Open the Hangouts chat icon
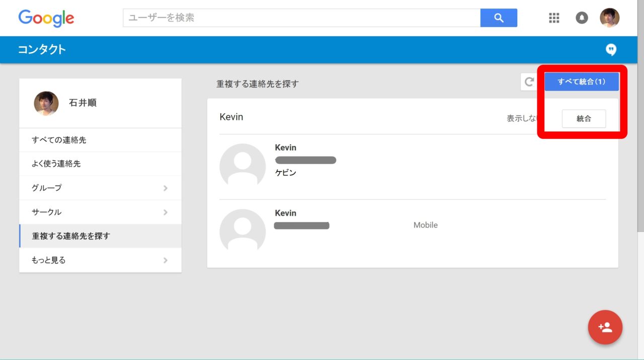 611,50
